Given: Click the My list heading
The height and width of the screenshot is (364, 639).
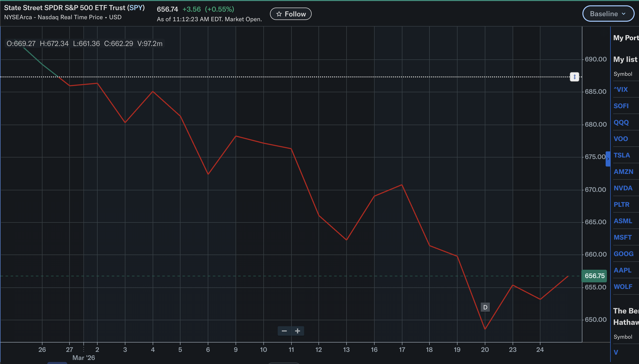Looking at the screenshot, I should (x=625, y=59).
